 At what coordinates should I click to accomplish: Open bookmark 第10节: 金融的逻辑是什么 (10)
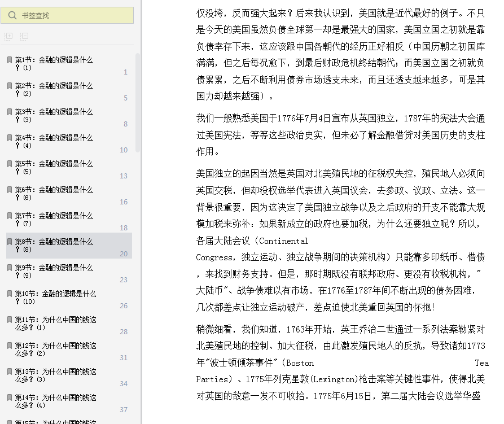69,298
